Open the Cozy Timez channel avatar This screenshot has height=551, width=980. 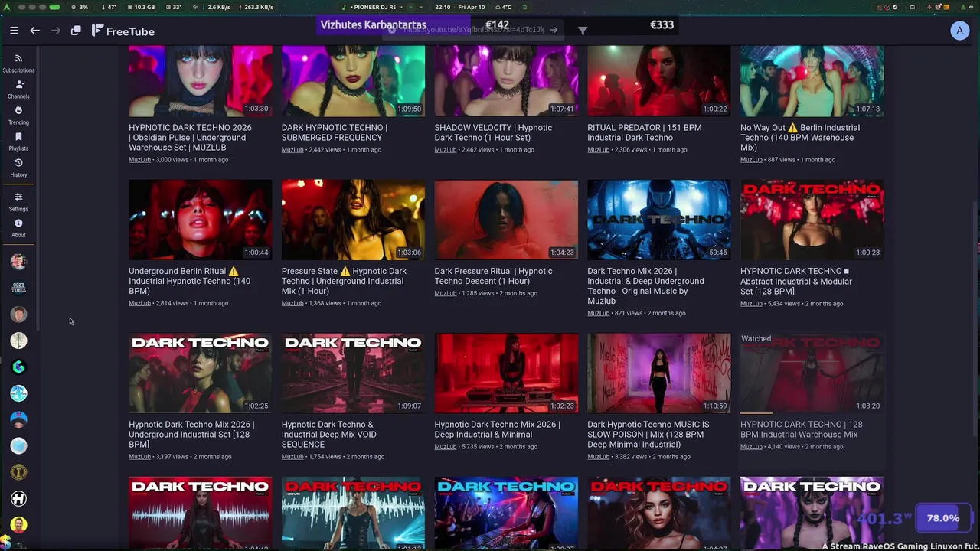coord(18,288)
